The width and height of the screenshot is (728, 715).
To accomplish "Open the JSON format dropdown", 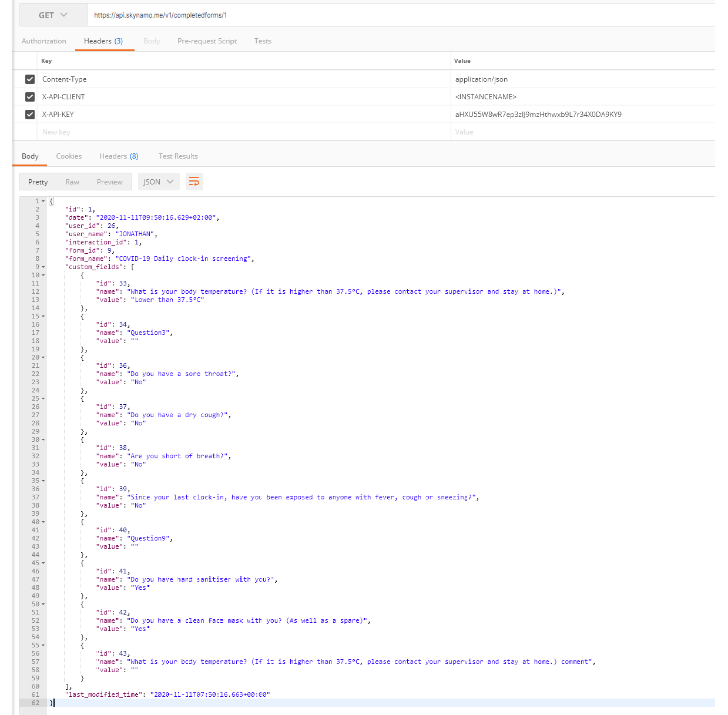I will pyautogui.click(x=158, y=182).
